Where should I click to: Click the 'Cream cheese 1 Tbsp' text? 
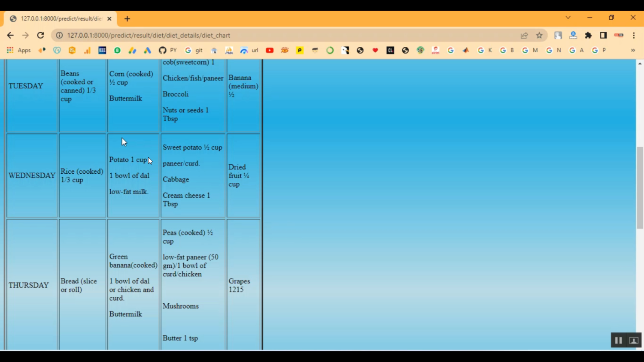coord(186,199)
